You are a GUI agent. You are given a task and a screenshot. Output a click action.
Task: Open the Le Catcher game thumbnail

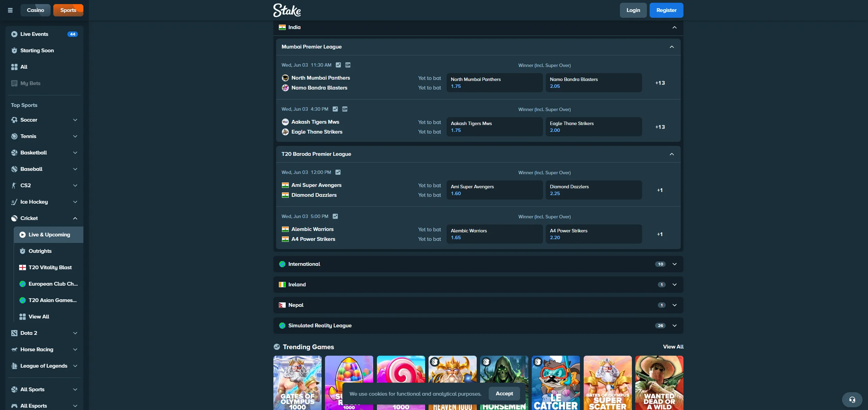(x=556, y=383)
